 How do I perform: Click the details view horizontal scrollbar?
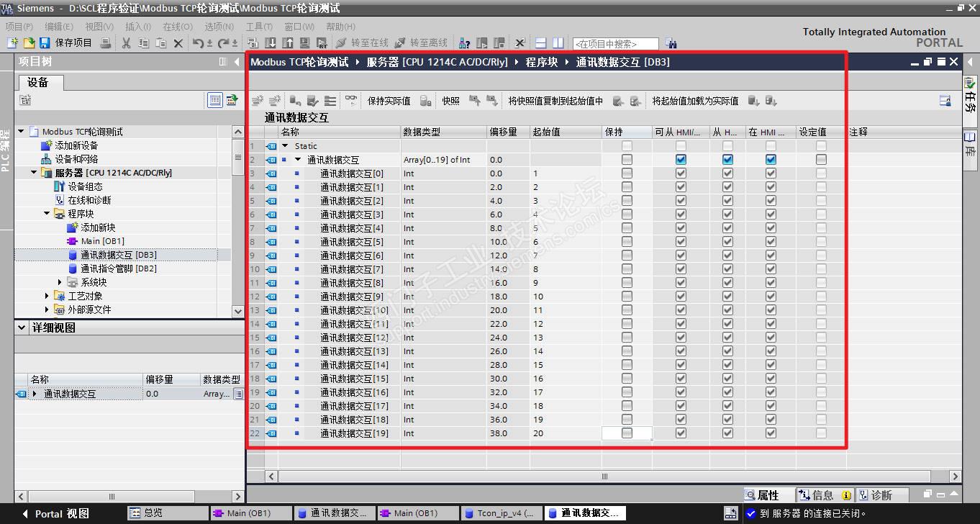[112, 497]
